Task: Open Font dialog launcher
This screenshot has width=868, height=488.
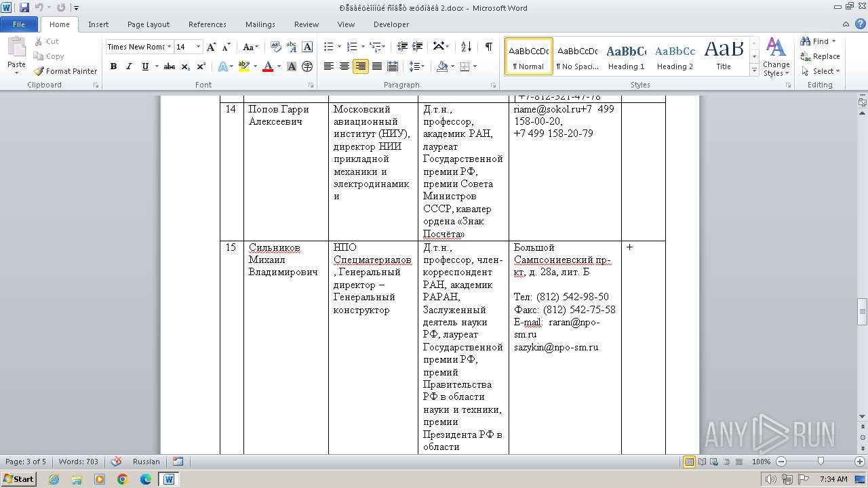Action: [311, 85]
